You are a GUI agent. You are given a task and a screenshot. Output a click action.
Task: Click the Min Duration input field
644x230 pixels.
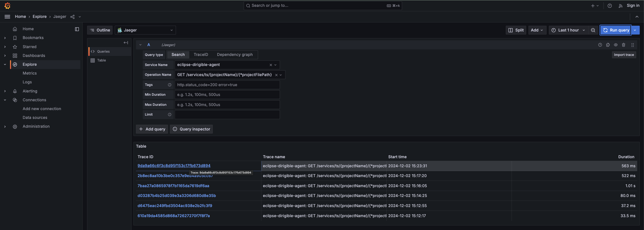point(227,95)
